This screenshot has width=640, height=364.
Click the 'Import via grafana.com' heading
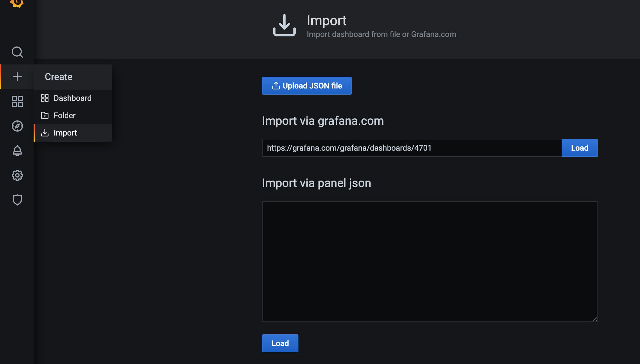click(323, 121)
